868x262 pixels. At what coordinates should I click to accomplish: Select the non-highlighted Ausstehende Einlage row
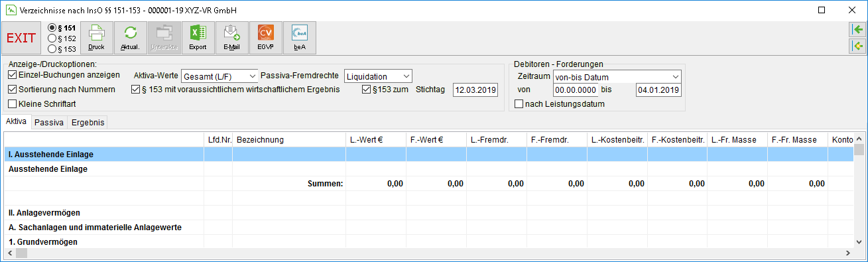point(428,168)
